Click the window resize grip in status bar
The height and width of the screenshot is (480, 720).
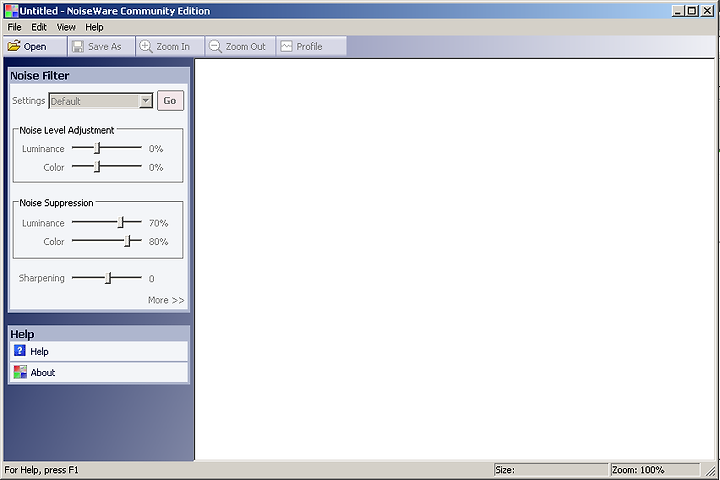coord(710,470)
